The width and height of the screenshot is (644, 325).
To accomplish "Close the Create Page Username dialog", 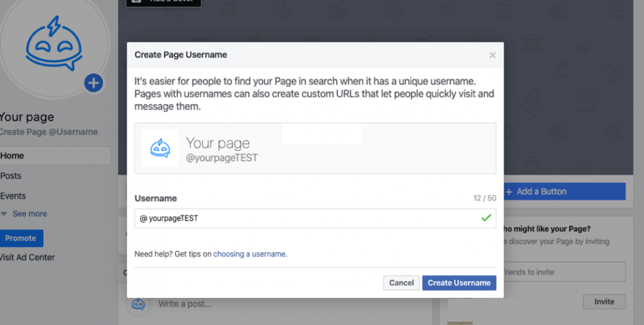I will [492, 55].
